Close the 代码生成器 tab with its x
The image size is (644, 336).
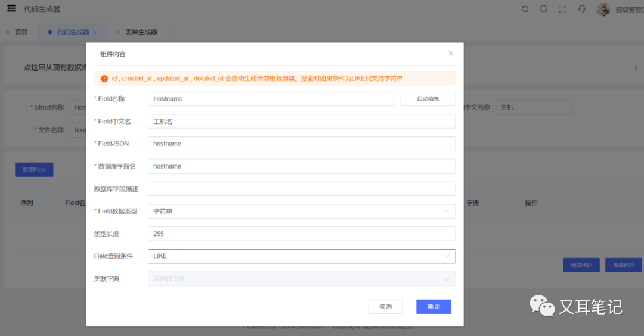click(x=95, y=32)
